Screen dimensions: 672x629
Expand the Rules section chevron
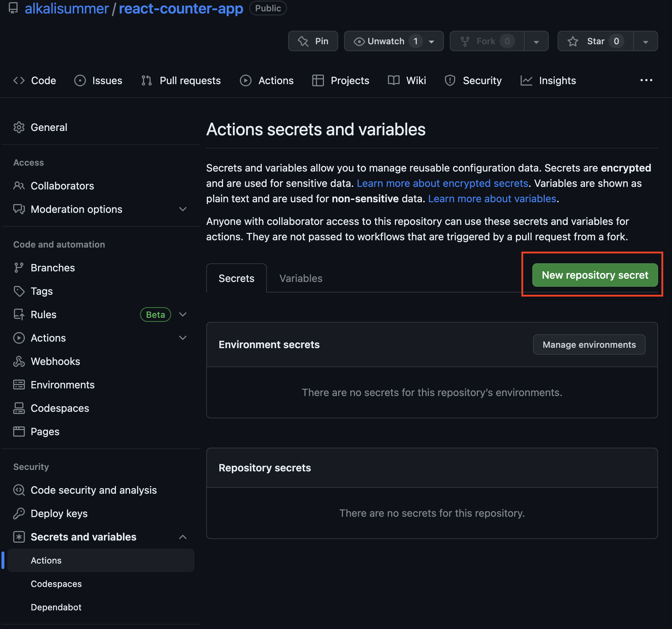pyautogui.click(x=183, y=314)
